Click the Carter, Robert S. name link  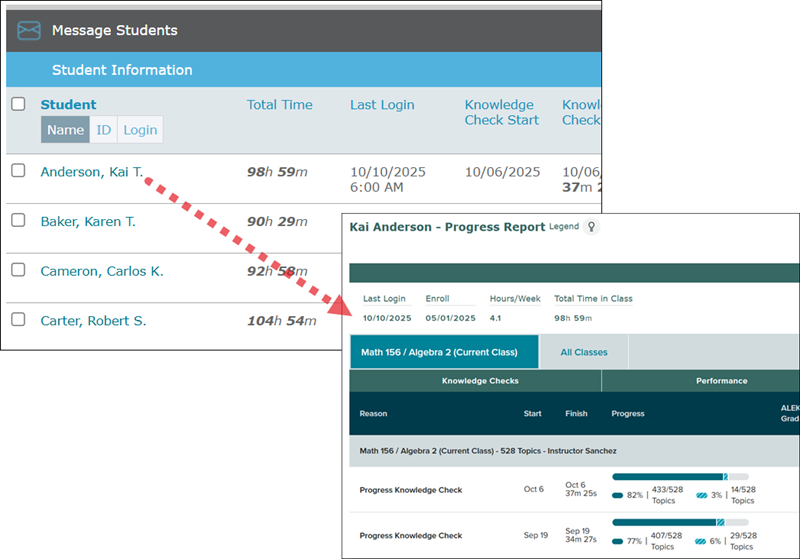[93, 321]
